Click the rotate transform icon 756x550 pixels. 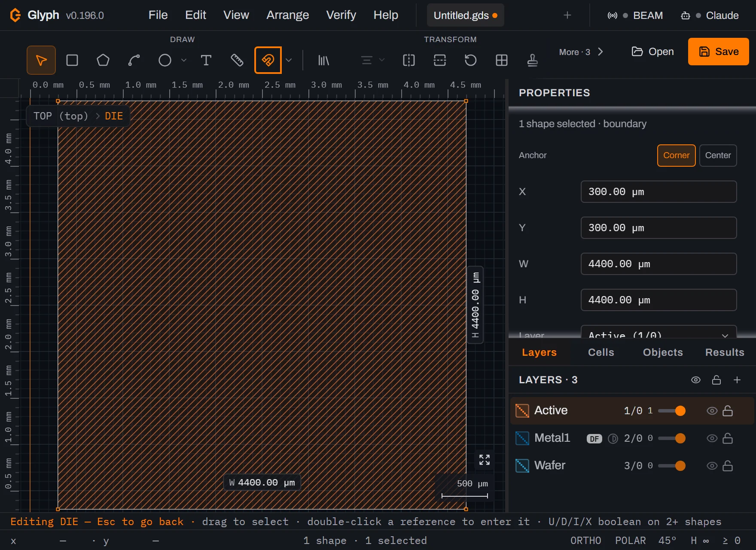pyautogui.click(x=471, y=60)
